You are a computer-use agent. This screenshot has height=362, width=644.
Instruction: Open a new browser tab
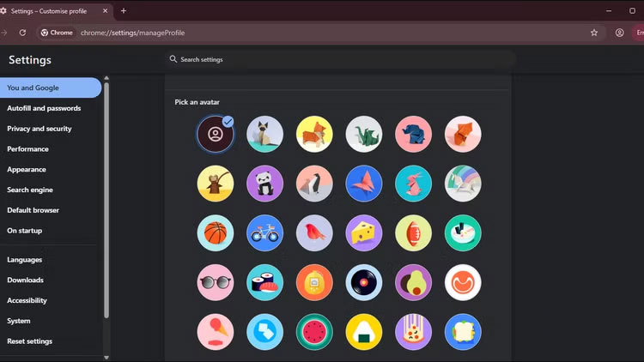click(x=124, y=11)
